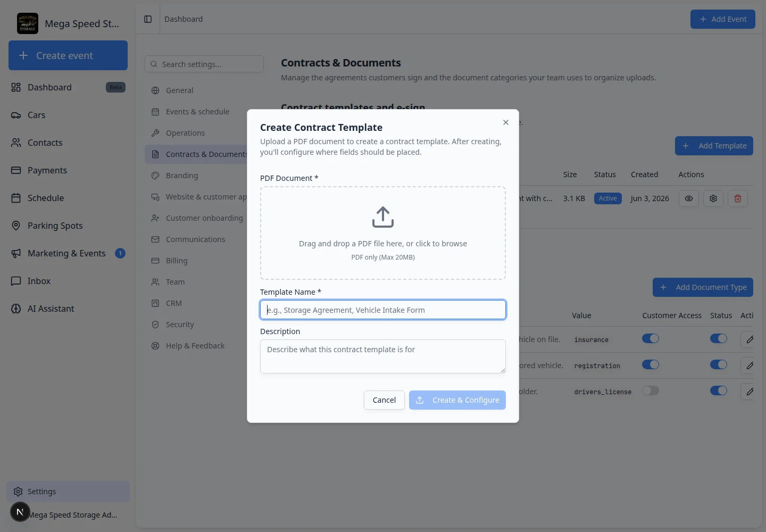This screenshot has height=532, width=766.
Task: Click the gear configure icon for template
Action: 713,198
